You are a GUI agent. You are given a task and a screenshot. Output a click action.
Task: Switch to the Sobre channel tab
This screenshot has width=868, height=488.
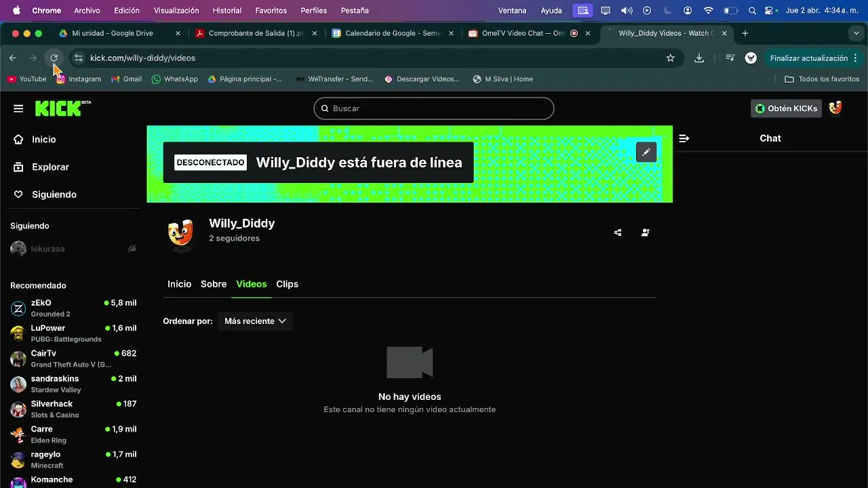pyautogui.click(x=214, y=284)
